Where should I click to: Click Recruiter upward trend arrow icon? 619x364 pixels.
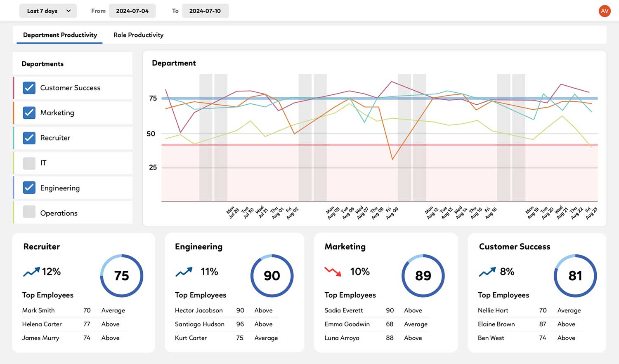31,272
